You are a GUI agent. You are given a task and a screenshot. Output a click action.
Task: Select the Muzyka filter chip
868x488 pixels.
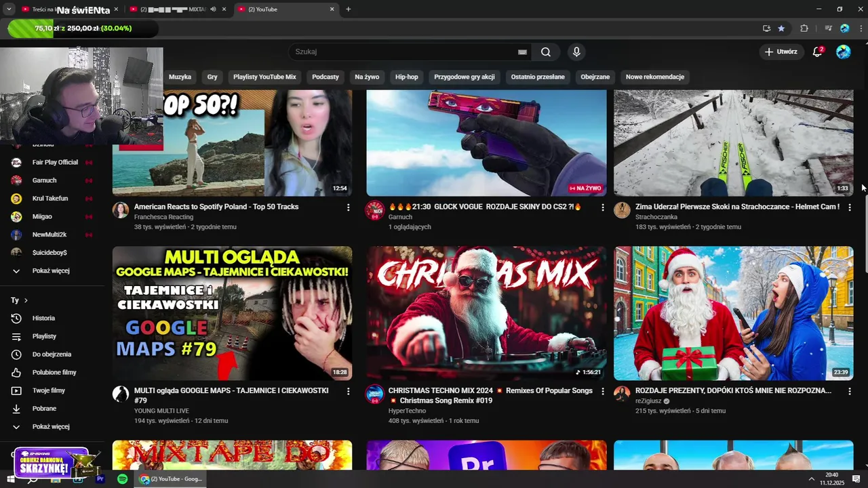click(x=180, y=77)
